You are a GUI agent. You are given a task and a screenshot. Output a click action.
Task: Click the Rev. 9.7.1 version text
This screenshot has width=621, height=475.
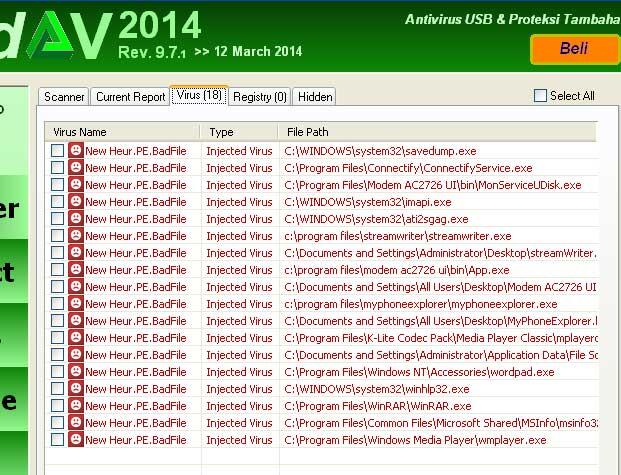click(x=152, y=52)
